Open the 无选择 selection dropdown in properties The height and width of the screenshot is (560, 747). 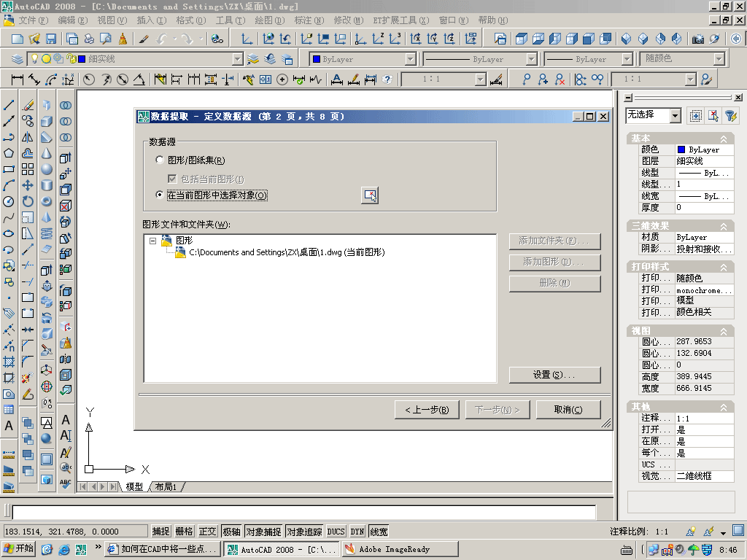[675, 115]
